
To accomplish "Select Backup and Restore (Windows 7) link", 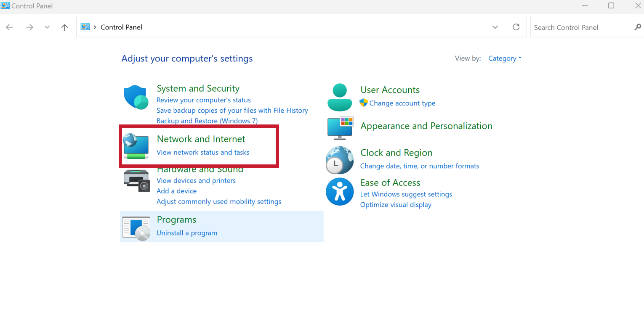I will [x=207, y=121].
